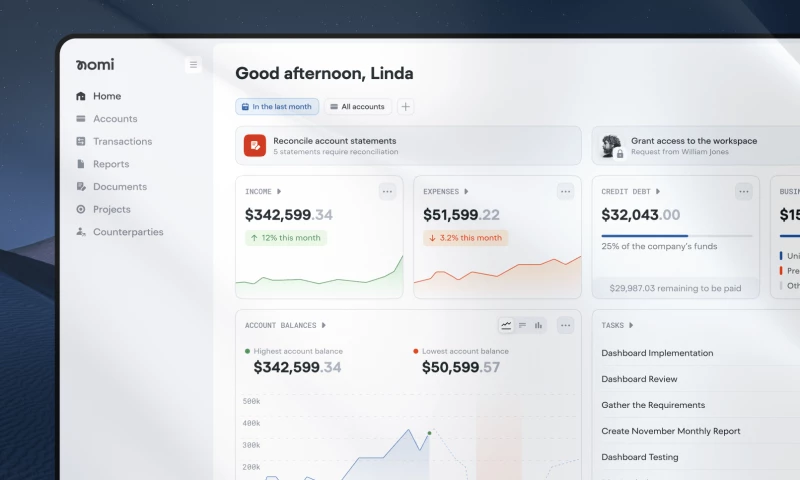The height and width of the screenshot is (480, 800).
Task: Click the credit debt progress bar
Action: (677, 236)
